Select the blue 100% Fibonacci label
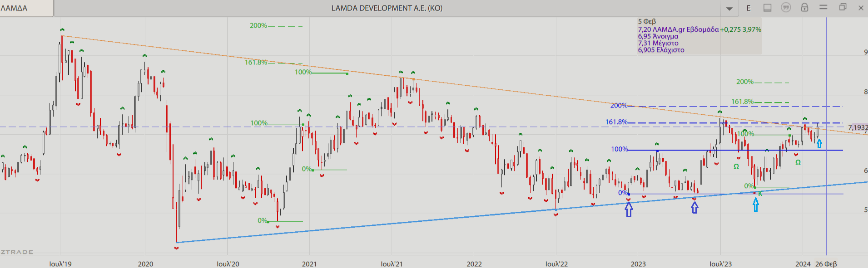This screenshot has height=268, width=868. [x=620, y=149]
